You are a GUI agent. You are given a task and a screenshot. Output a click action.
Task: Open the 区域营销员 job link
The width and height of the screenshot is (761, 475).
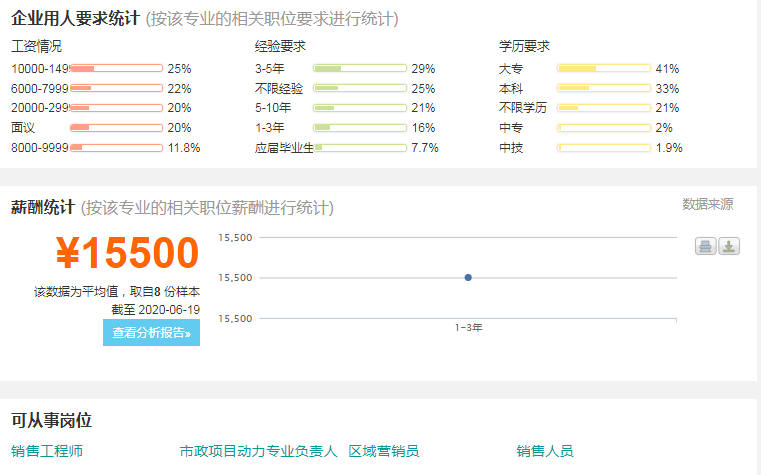click(x=383, y=451)
